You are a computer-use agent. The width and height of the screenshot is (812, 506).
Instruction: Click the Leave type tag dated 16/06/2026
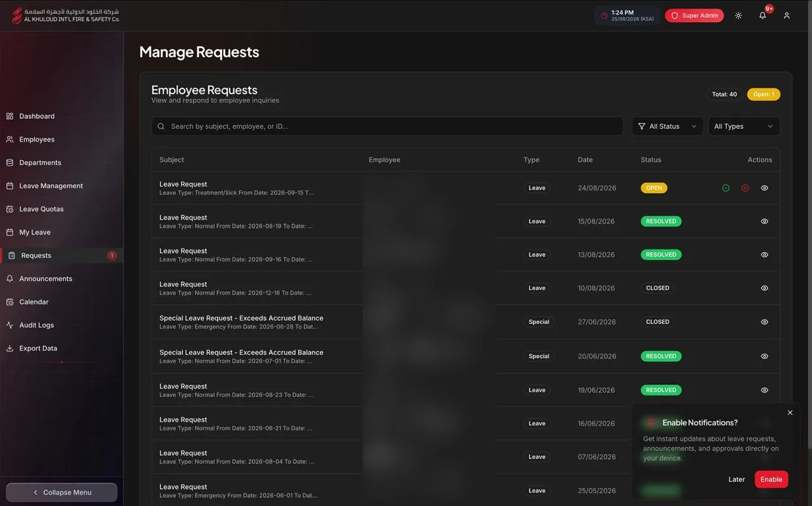[537, 423]
